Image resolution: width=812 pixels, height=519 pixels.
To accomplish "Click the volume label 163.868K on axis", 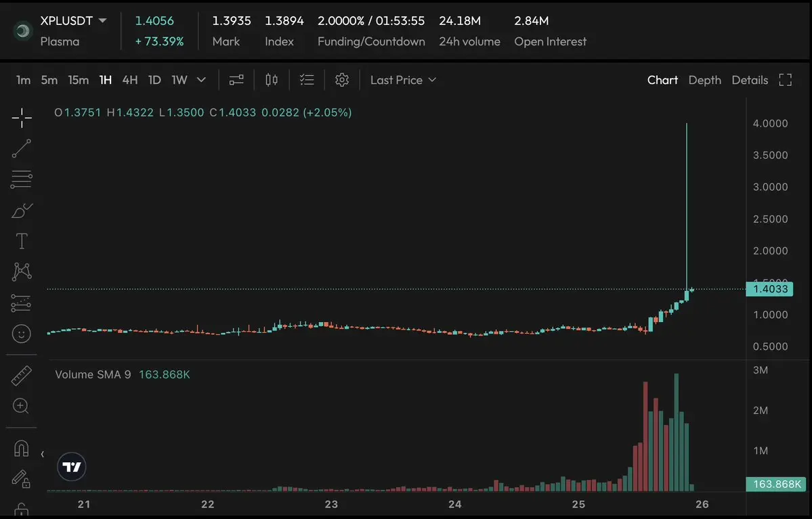I will pyautogui.click(x=775, y=484).
